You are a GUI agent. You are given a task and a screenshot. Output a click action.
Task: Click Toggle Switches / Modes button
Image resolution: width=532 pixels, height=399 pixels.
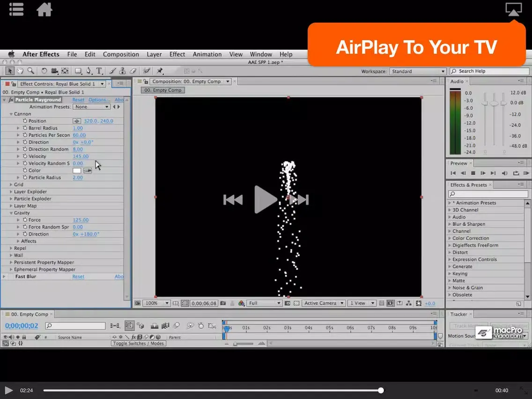[x=139, y=343]
